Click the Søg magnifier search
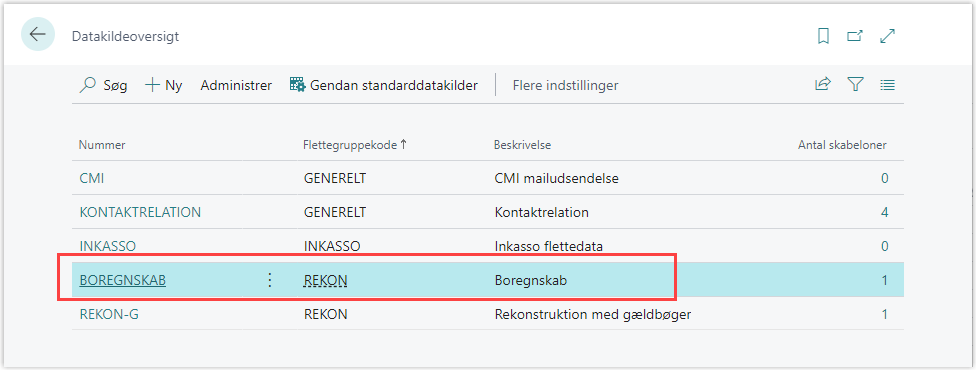 [x=103, y=85]
